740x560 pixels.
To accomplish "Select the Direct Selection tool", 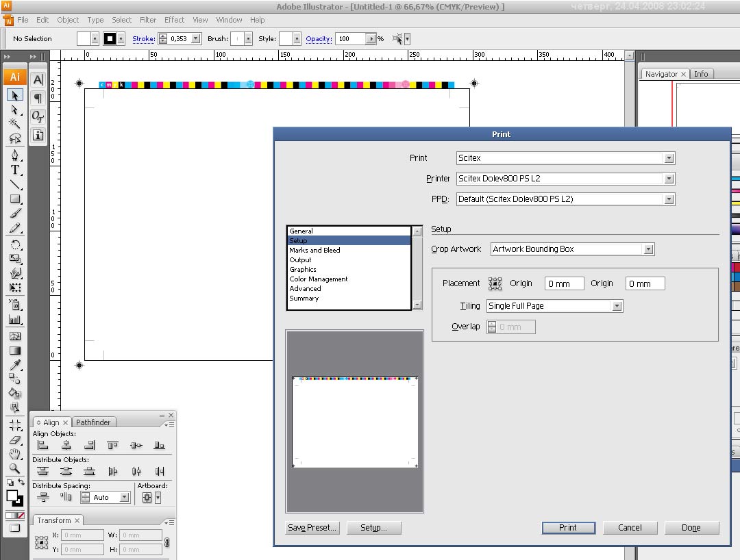I will [15, 110].
